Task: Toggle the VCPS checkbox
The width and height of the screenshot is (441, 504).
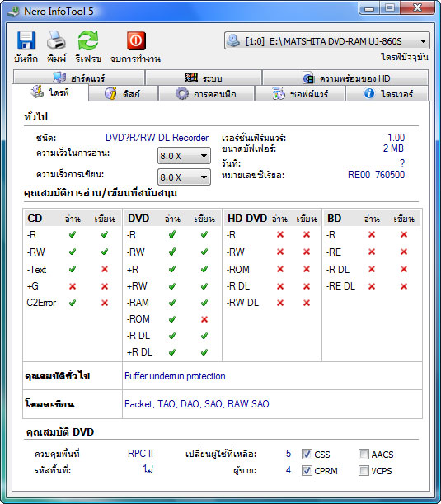Action: pyautogui.click(x=364, y=470)
